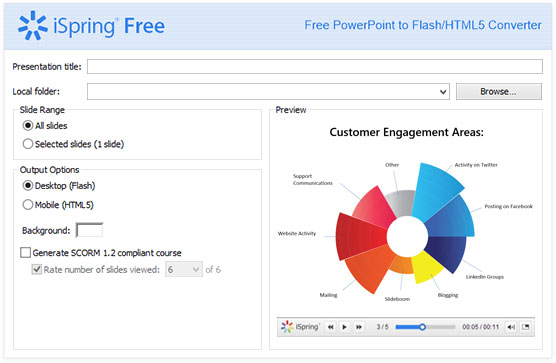The height and width of the screenshot is (363, 556).
Task: Toggle Rate number of slides viewed checkbox
Action: coord(37,269)
